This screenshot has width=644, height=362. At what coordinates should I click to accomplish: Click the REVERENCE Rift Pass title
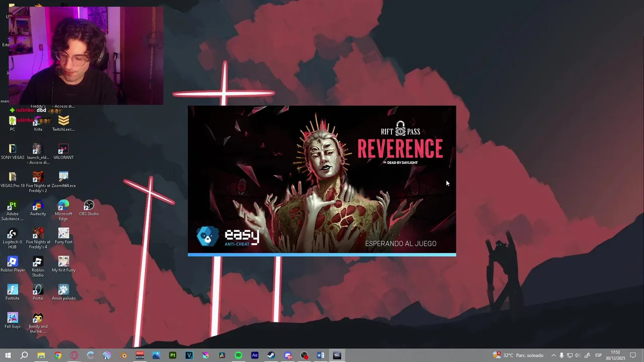[400, 149]
